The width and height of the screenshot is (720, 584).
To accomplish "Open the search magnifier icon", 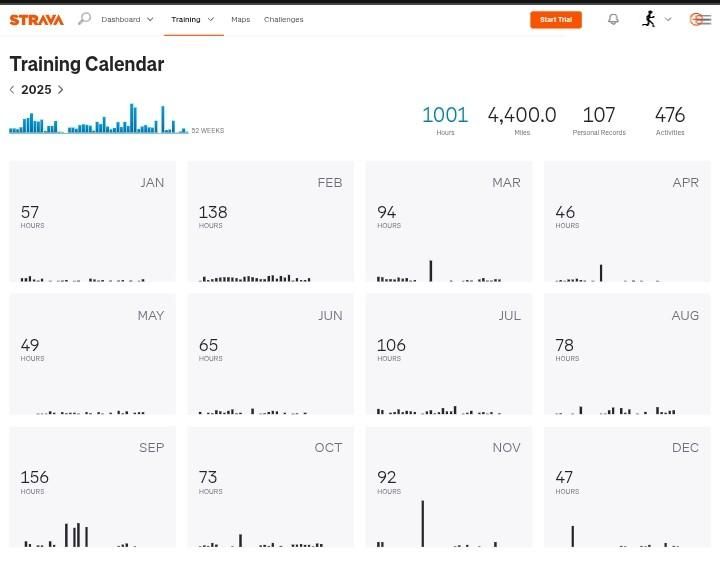I will coord(84,19).
